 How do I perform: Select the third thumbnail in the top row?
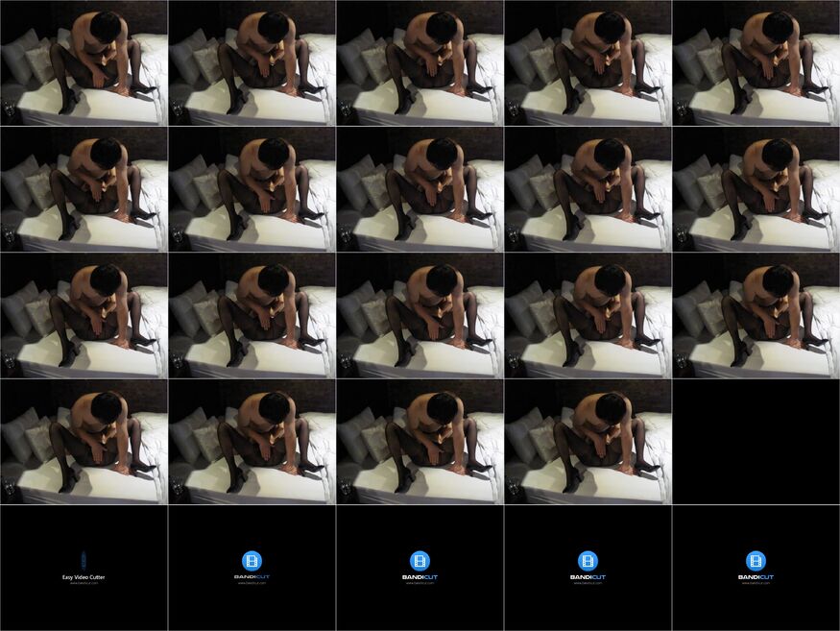(420, 63)
